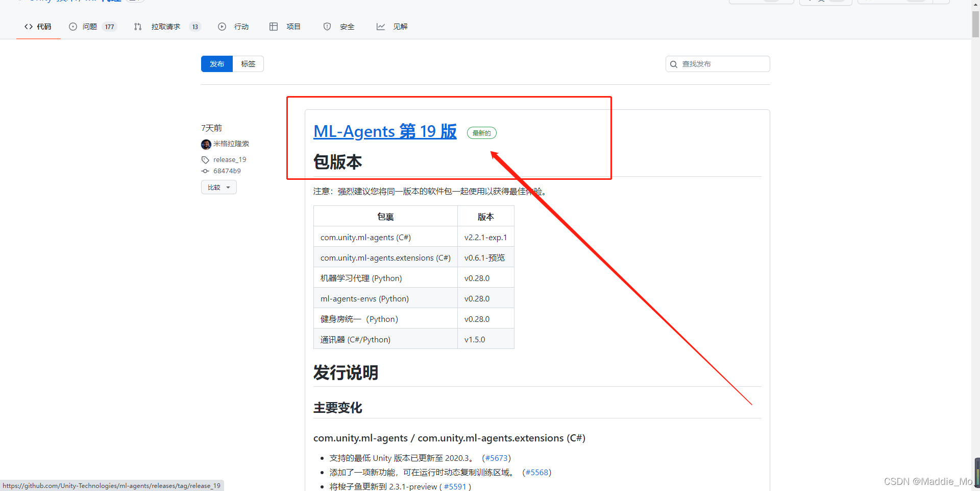Screen dimensions: 980x491
Task: Open the 代码 (Code) tab
Action: (x=38, y=27)
